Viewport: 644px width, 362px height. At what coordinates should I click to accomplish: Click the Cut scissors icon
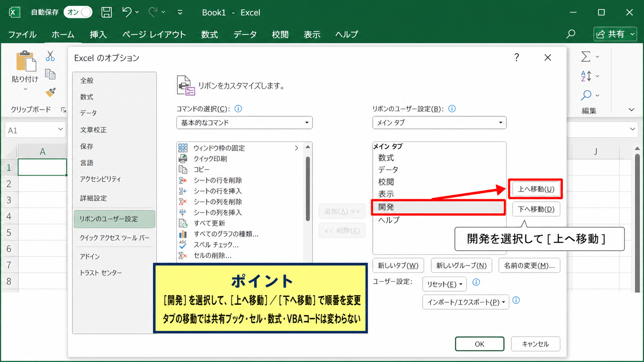pyautogui.click(x=50, y=56)
